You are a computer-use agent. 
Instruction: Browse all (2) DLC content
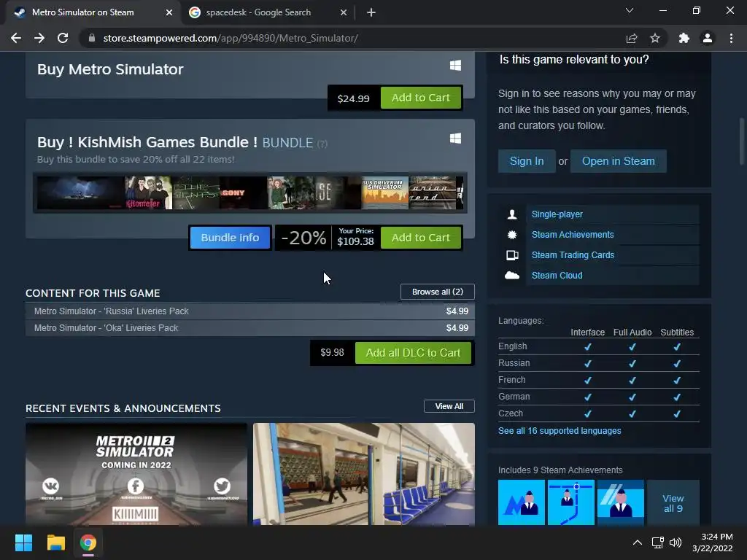(x=438, y=292)
